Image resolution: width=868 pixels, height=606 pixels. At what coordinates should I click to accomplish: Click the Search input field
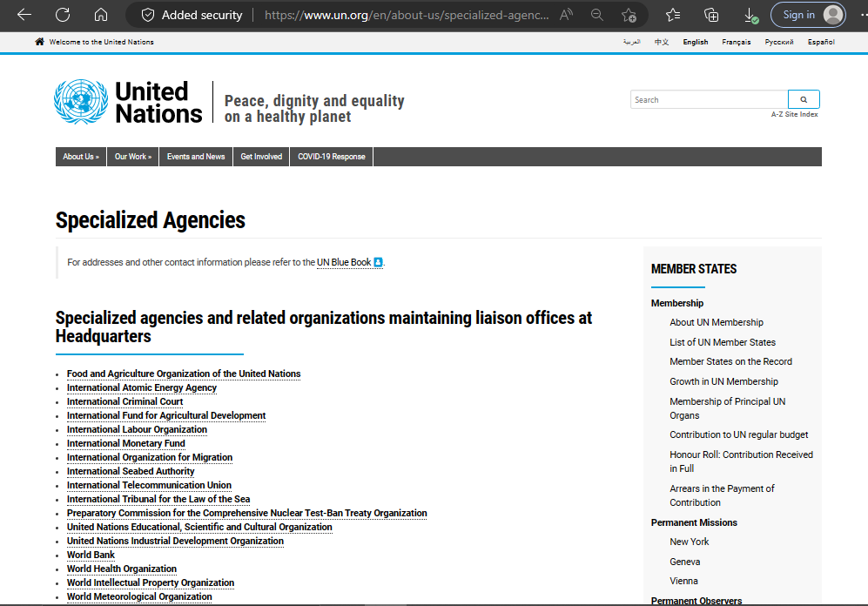pyautogui.click(x=710, y=99)
